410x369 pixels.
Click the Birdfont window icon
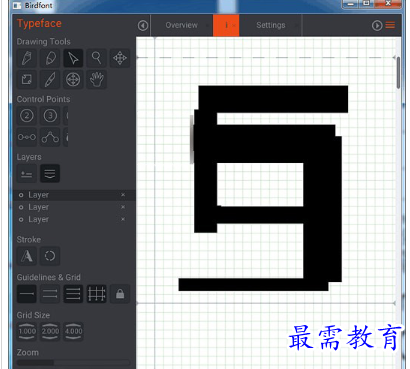[17, 6]
